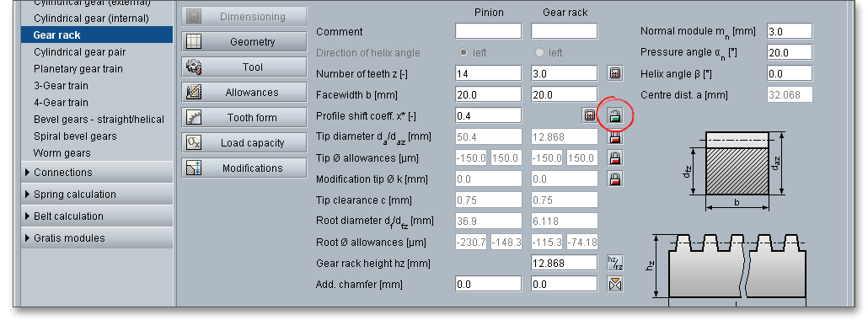Open Load capacity via its sigma icon
Image resolution: width=868 pixels, height=320 pixels.
[194, 143]
